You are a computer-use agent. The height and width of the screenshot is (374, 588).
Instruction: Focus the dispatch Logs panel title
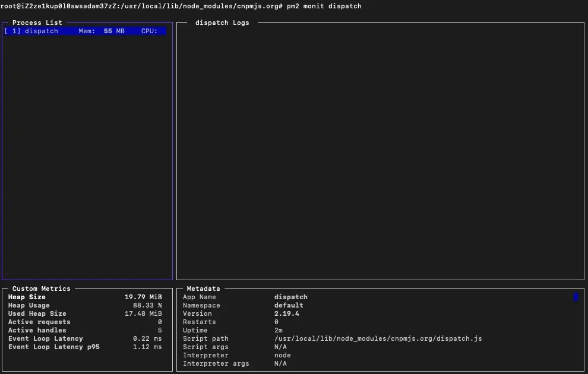(x=222, y=23)
